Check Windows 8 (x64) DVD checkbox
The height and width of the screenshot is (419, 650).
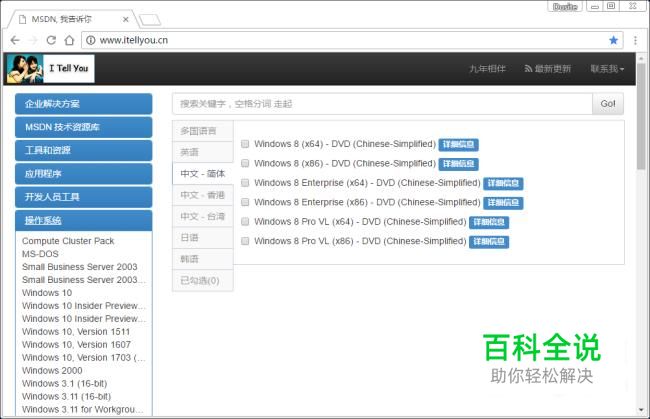[245, 144]
